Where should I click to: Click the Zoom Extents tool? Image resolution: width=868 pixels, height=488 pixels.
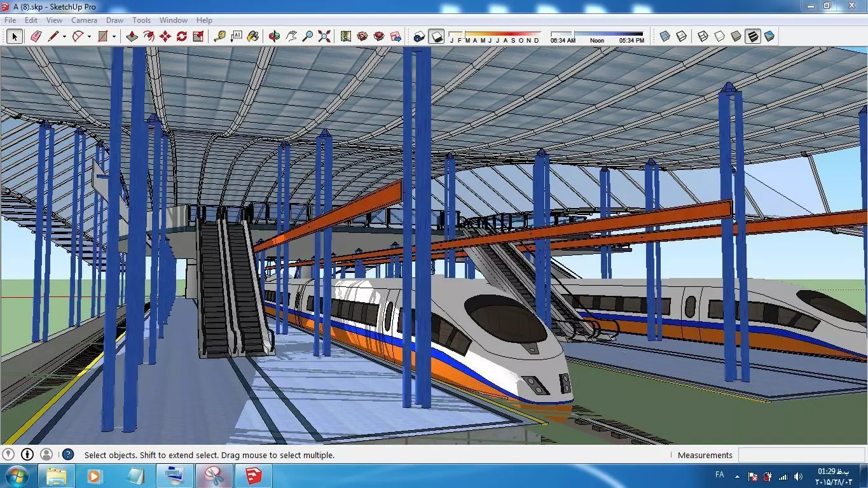click(324, 36)
